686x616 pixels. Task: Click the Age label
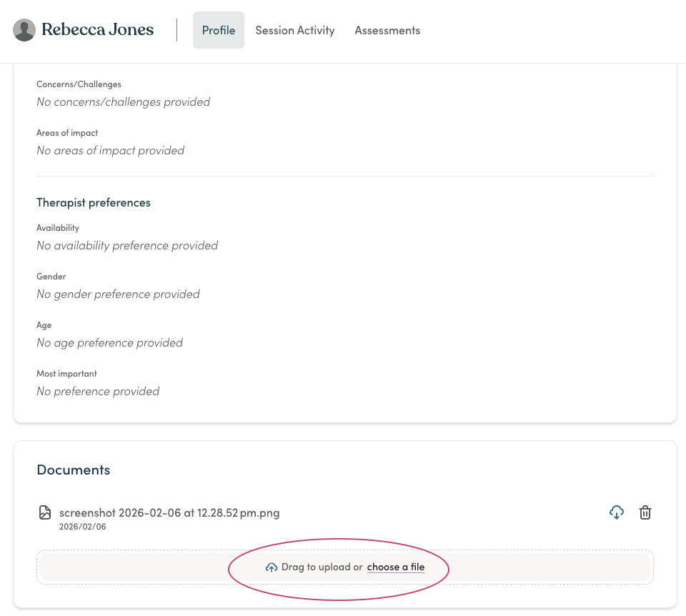click(44, 325)
